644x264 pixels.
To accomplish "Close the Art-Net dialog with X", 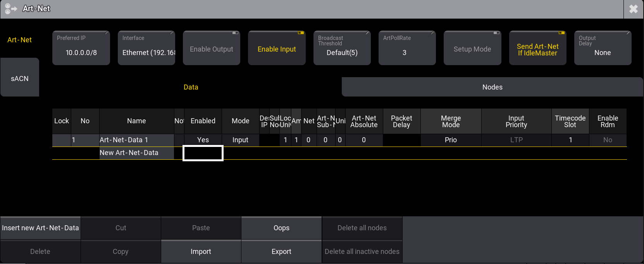I will point(634,9).
